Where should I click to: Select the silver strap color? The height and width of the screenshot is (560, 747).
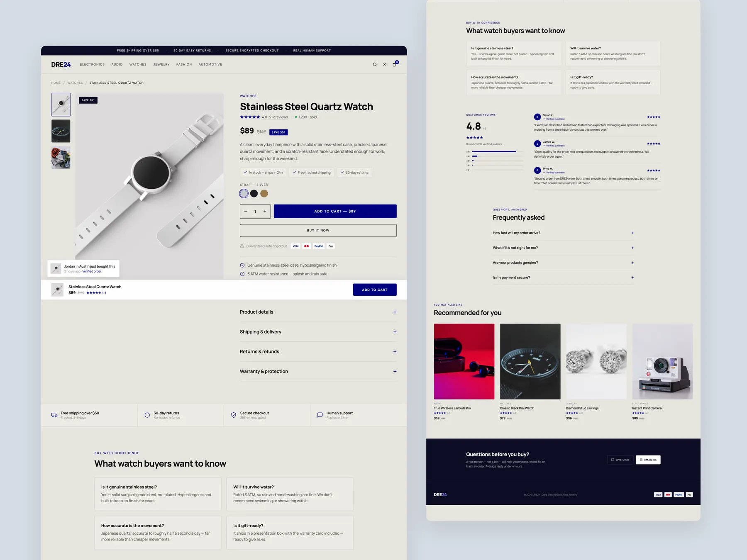pos(244,194)
